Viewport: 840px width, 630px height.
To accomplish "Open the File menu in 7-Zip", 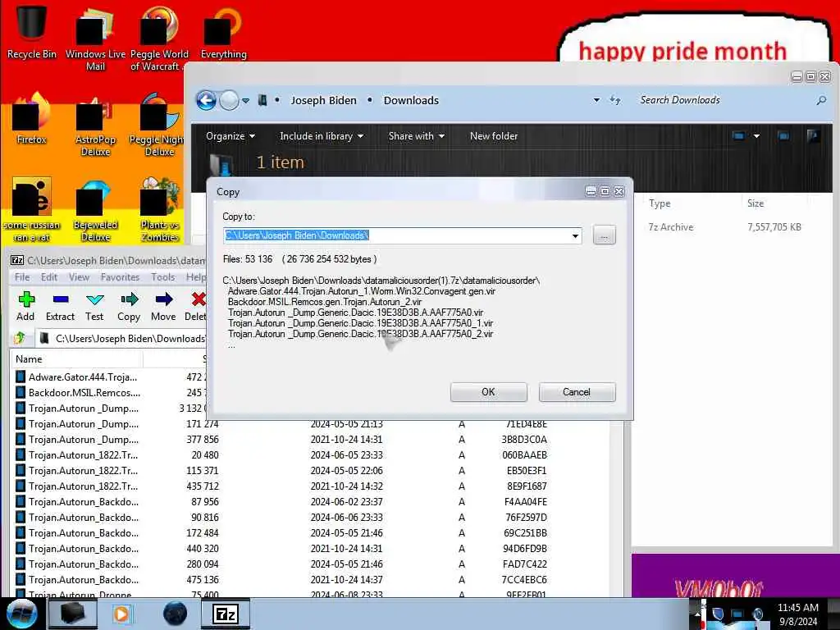I will pos(22,277).
